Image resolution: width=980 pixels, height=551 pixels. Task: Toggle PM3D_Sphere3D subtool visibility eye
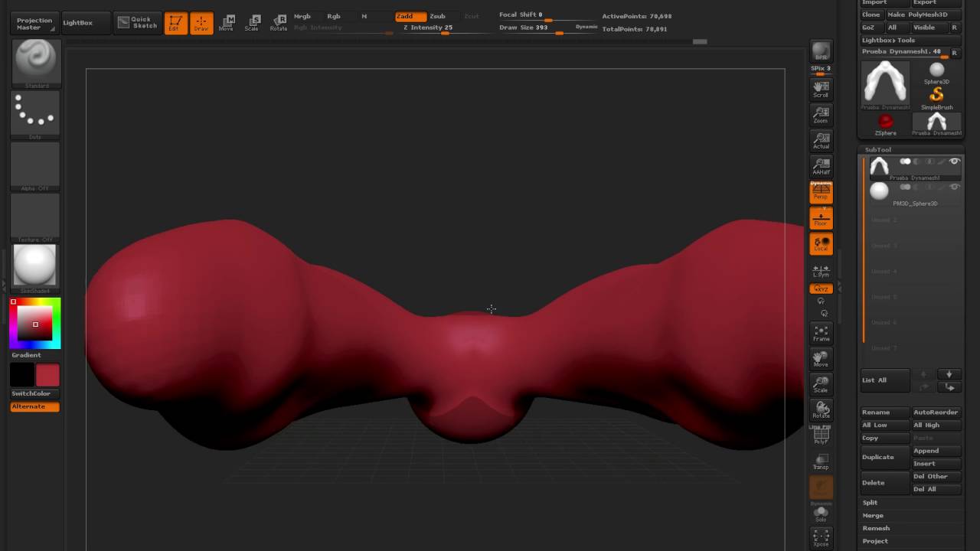[x=955, y=187]
